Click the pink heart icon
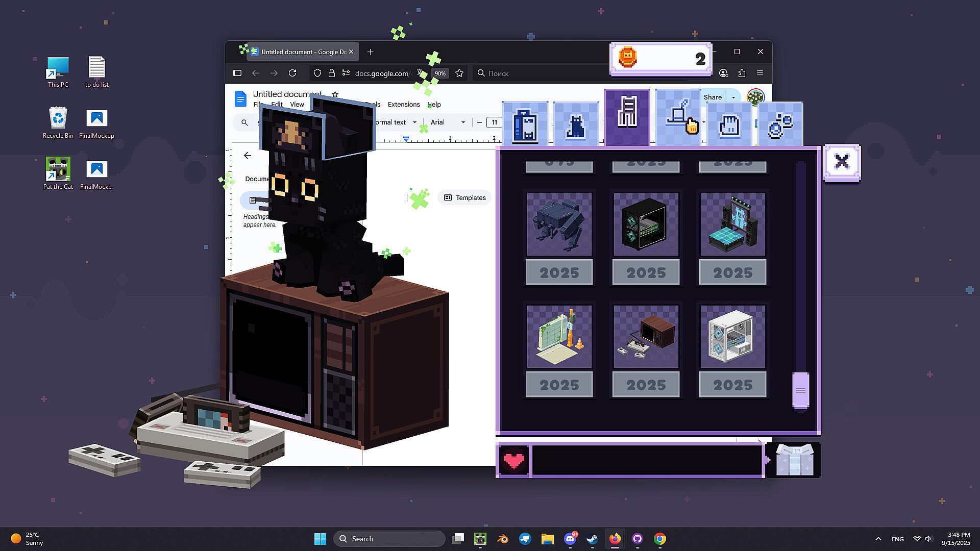The image size is (980, 551). pyautogui.click(x=513, y=460)
